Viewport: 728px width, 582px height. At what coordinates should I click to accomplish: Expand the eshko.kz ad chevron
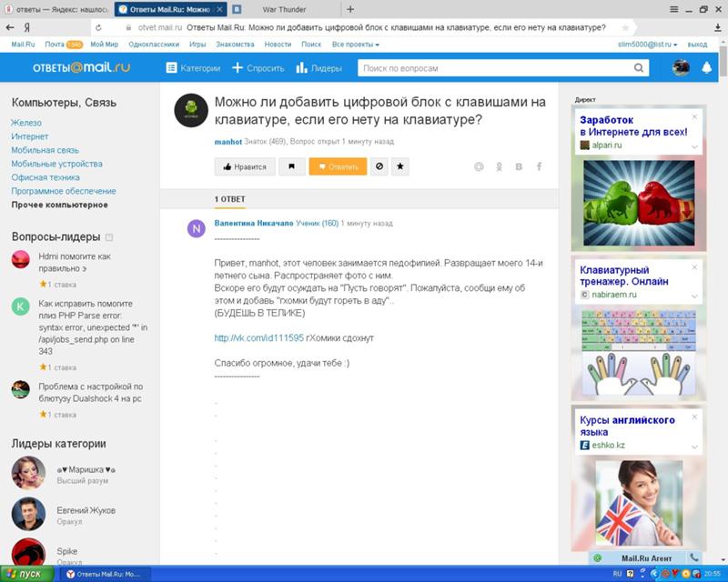(694, 447)
